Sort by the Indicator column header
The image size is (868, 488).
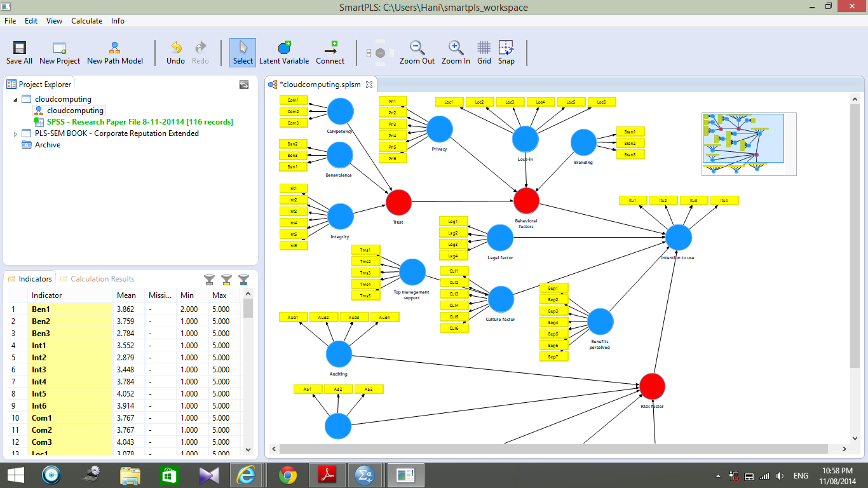[71, 295]
